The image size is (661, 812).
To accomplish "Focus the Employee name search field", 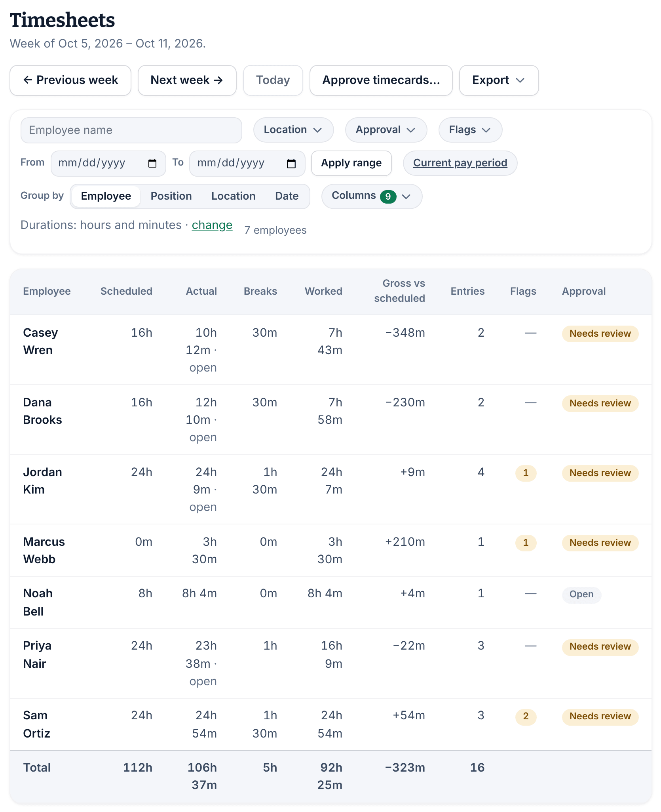I will click(x=131, y=130).
